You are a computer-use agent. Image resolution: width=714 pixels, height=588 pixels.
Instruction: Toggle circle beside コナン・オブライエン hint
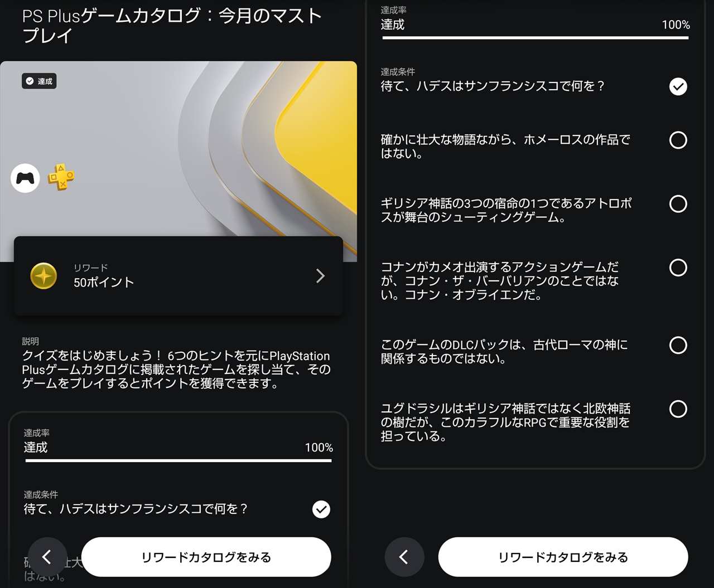coord(678,268)
